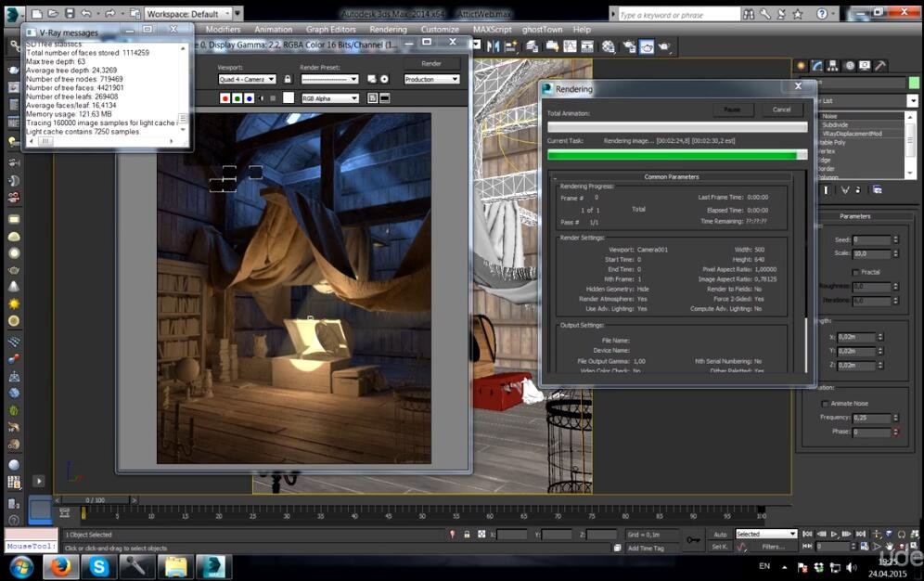Click the Open file icon in quick access toolbar
924x581 pixels.
coord(53,13)
